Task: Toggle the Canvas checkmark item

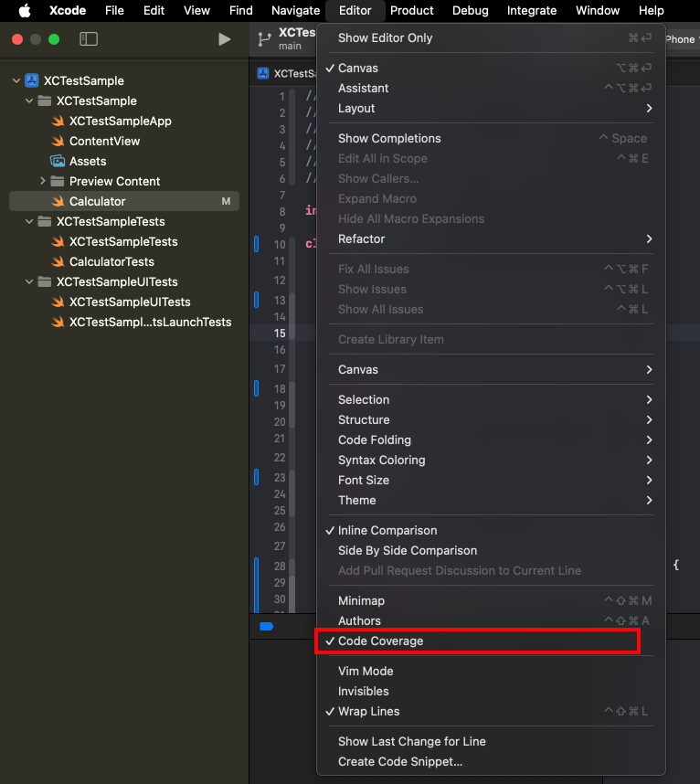Action: click(x=491, y=68)
